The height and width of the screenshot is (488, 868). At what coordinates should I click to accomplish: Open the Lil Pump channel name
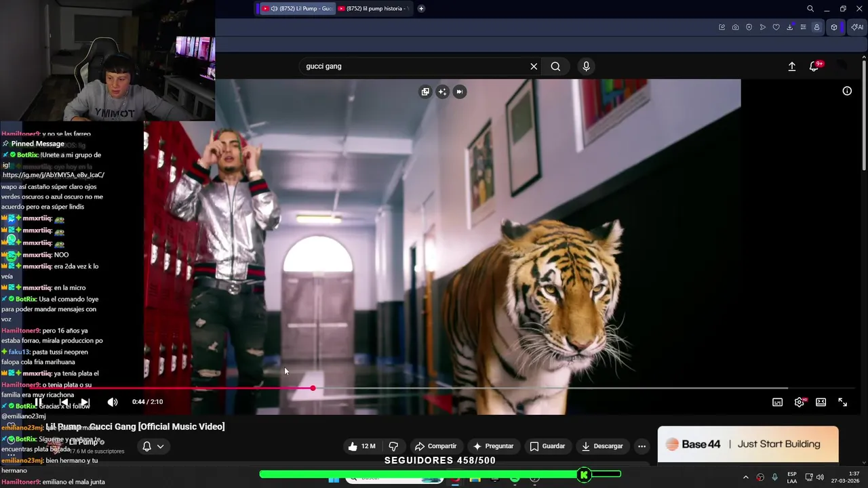click(x=83, y=442)
